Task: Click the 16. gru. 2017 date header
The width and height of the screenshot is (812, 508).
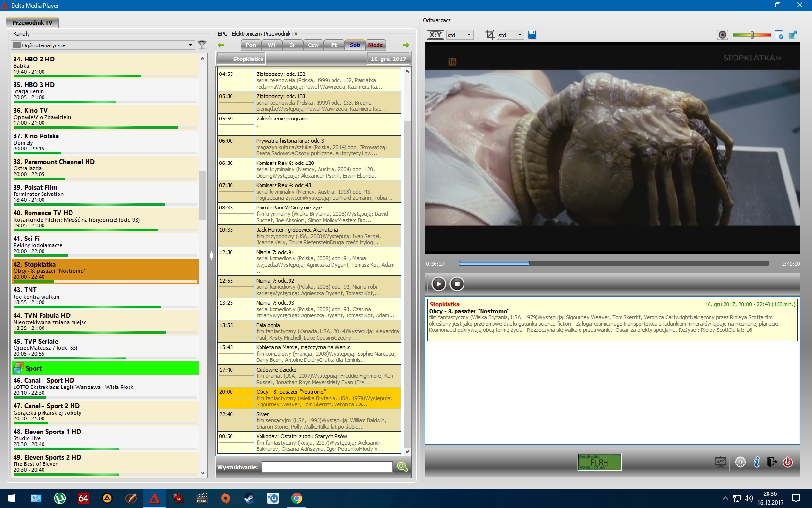Action: click(x=388, y=59)
